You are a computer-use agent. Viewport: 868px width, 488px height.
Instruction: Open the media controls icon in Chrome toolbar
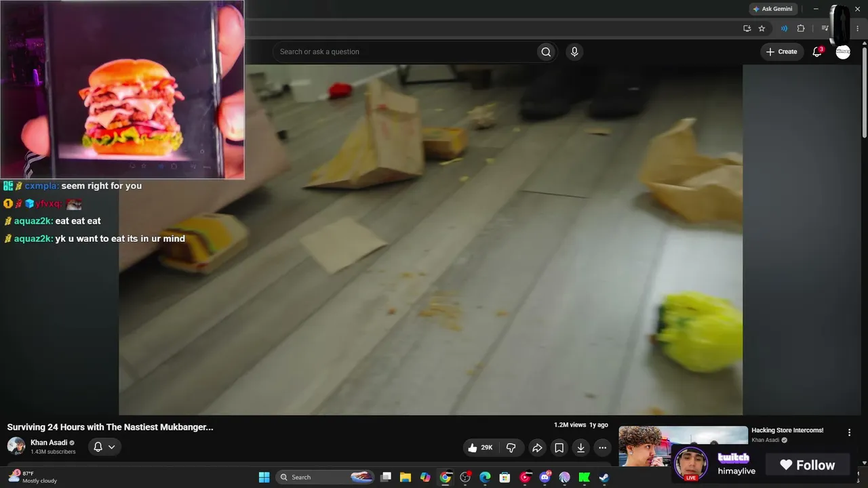pos(825,28)
